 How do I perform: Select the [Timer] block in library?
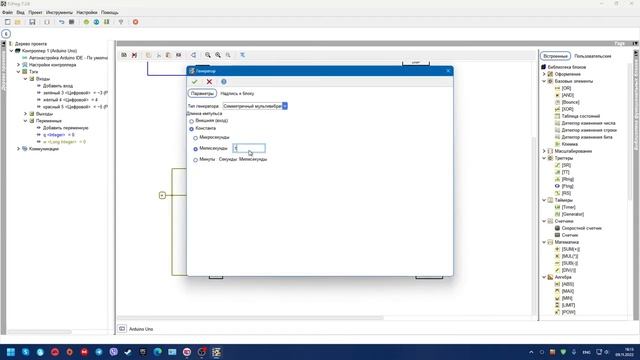click(x=569, y=207)
